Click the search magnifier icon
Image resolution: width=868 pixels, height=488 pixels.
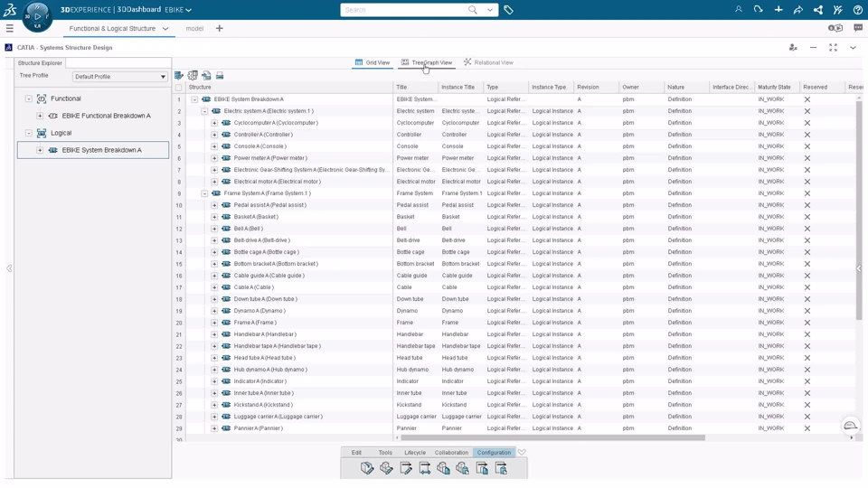point(472,10)
